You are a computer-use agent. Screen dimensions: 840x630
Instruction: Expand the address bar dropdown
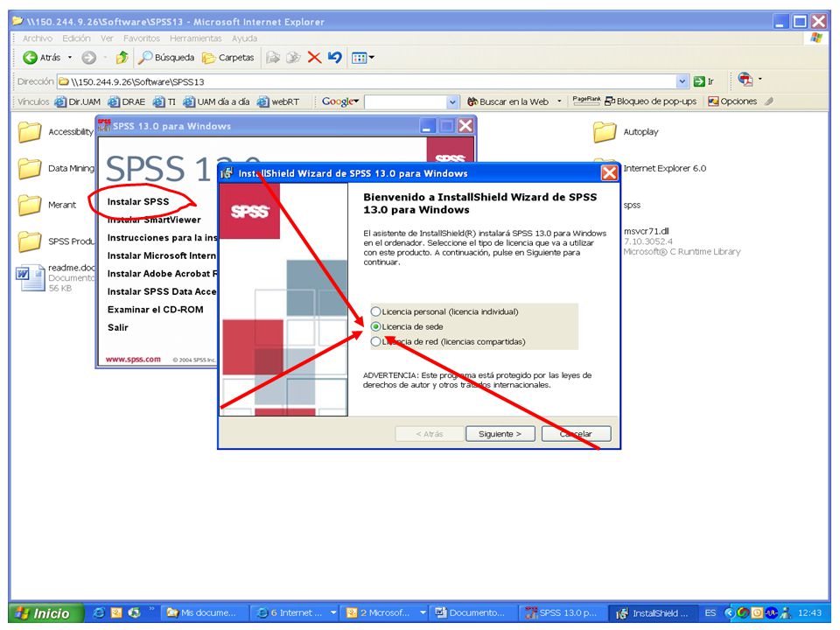click(x=682, y=81)
